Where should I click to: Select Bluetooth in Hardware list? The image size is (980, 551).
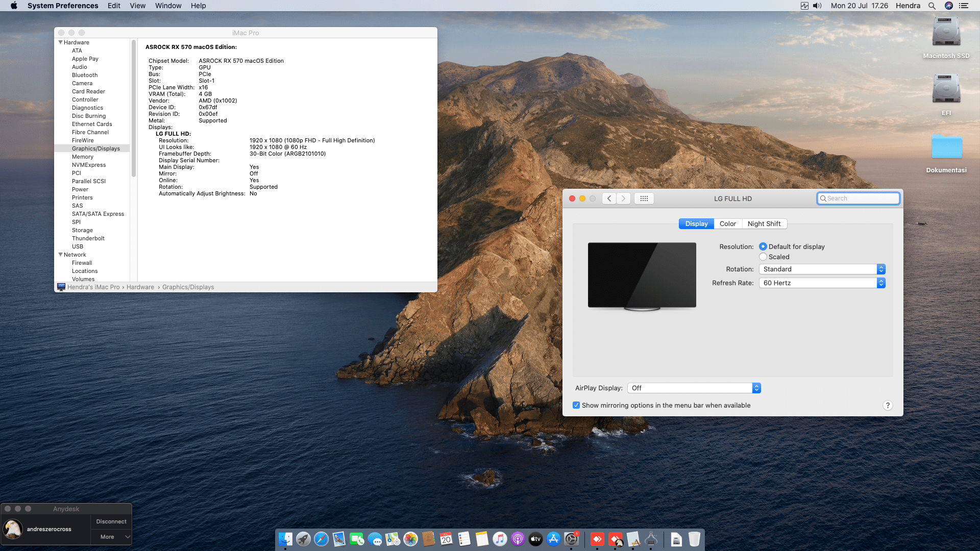85,75
